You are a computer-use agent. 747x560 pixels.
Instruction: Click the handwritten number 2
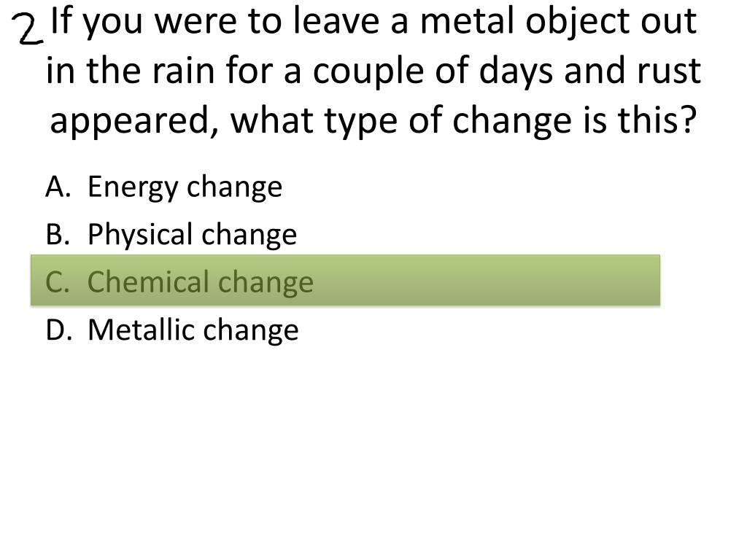(x=27, y=28)
